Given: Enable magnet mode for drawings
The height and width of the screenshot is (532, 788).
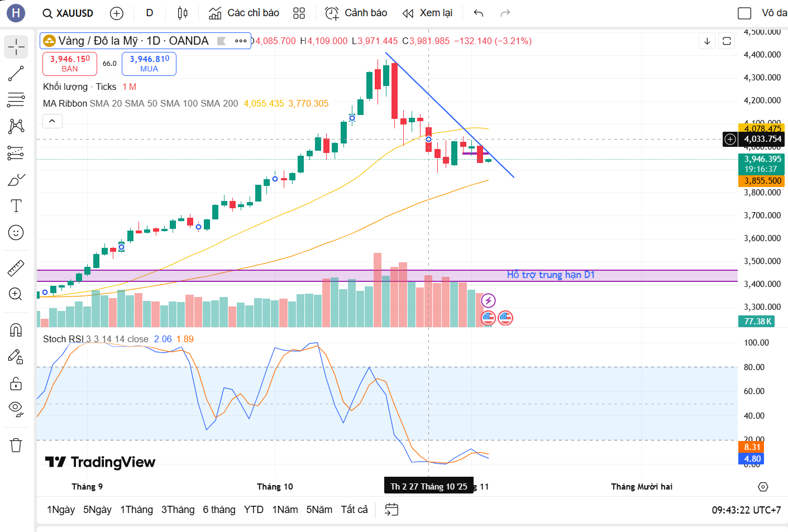Looking at the screenshot, I should (16, 330).
